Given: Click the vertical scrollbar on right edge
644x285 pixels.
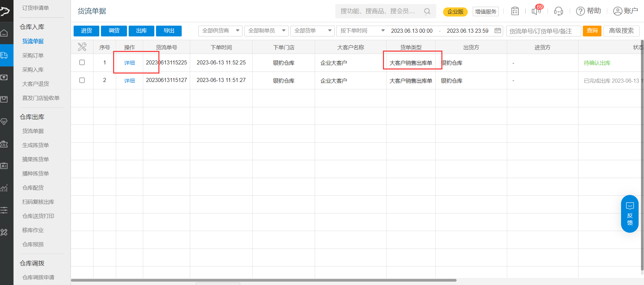Looking at the screenshot, I should pyautogui.click(x=642, y=155).
